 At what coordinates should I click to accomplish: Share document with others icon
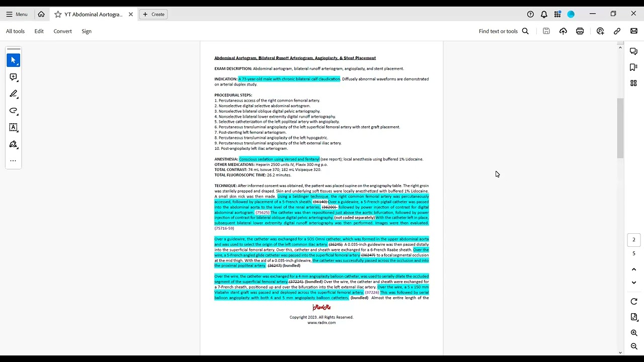click(600, 31)
